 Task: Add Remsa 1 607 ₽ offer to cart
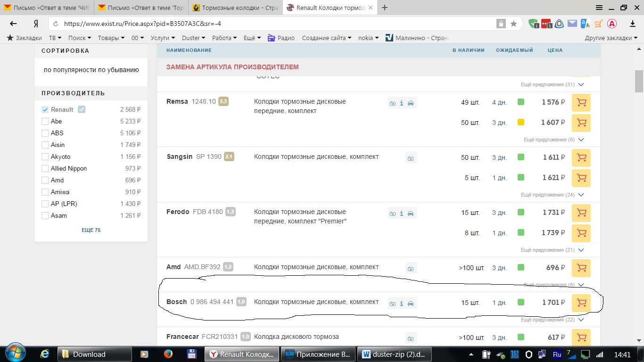pyautogui.click(x=581, y=123)
